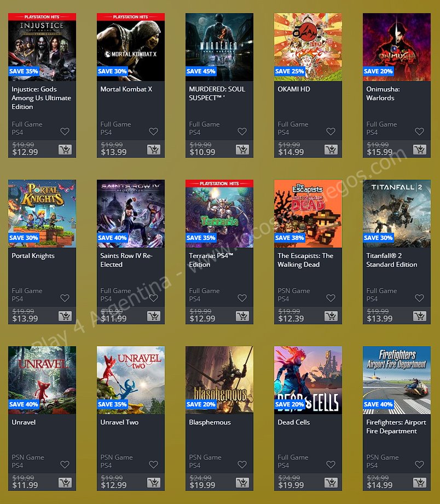
Task: Add Portal Knights to cart
Action: (x=65, y=316)
